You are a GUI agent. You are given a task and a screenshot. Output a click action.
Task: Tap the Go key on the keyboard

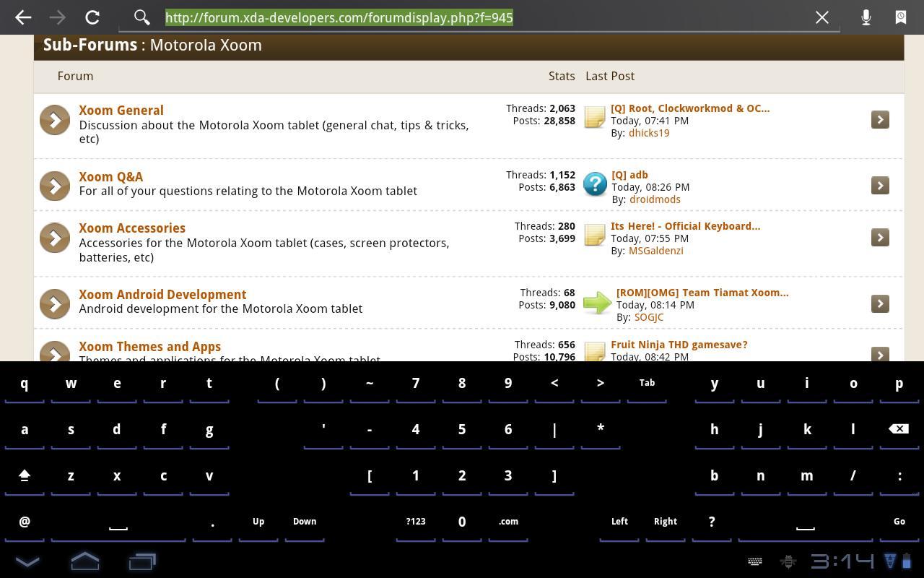pos(899,521)
